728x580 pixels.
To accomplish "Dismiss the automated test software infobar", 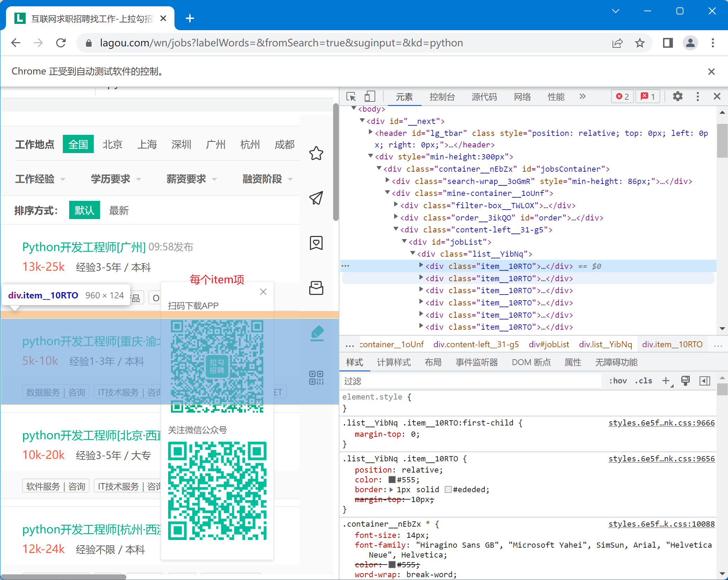I will tap(712, 72).
